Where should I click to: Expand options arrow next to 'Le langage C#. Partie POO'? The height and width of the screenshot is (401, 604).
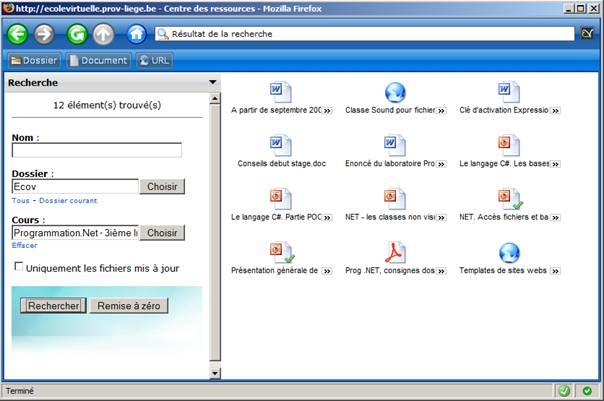click(x=327, y=217)
